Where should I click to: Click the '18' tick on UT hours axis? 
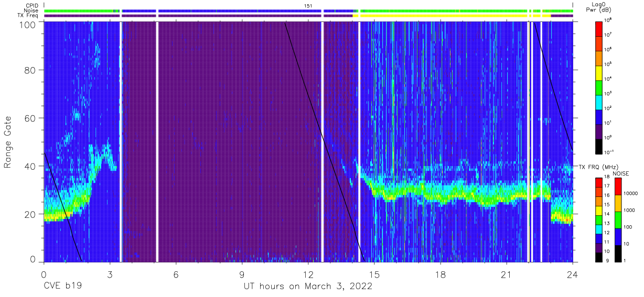[x=441, y=274]
